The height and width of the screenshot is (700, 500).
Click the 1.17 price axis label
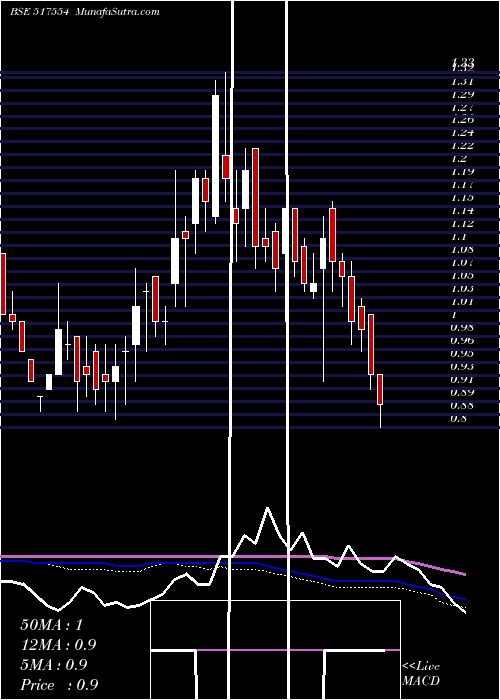(x=462, y=184)
